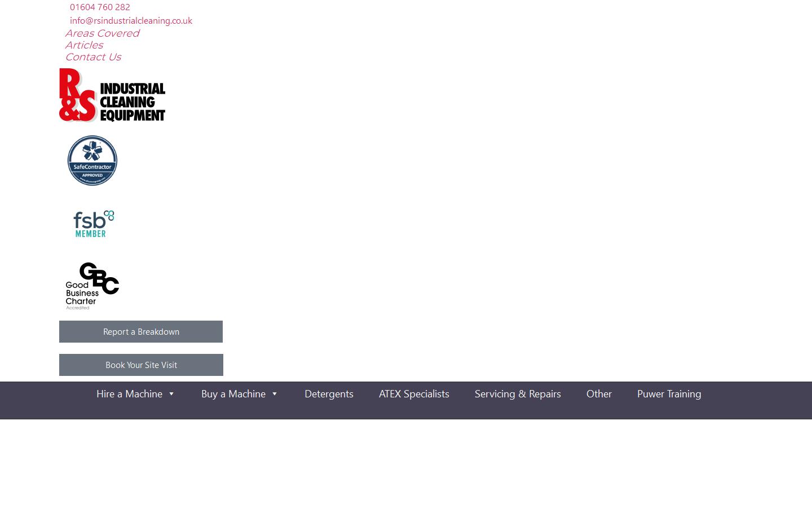Open the Areas Covered link
Screen dimensions: 812x508
click(102, 33)
